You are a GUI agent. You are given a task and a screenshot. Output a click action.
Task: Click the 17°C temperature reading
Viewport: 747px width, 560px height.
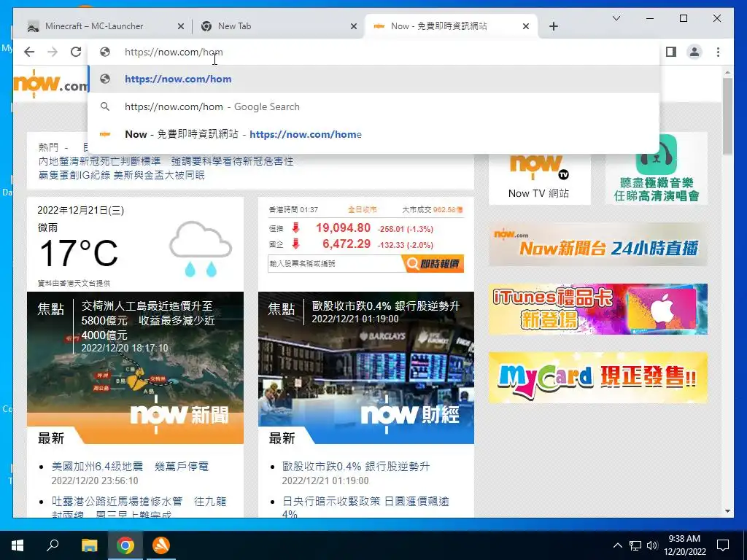coord(79,253)
